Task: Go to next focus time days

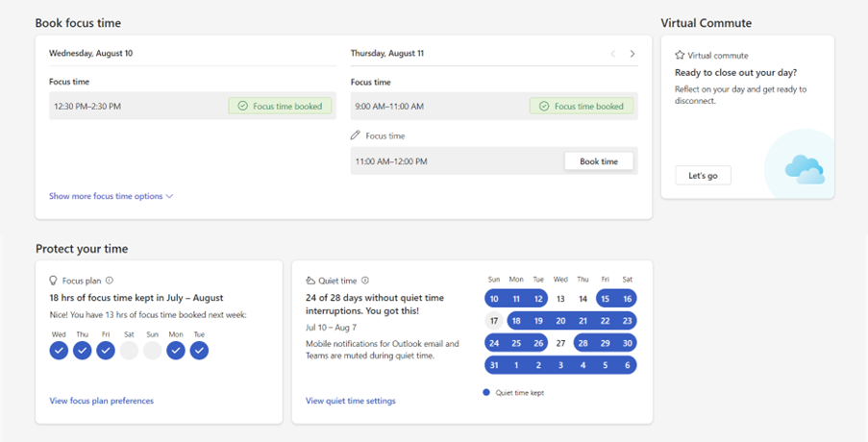Action: tap(632, 54)
